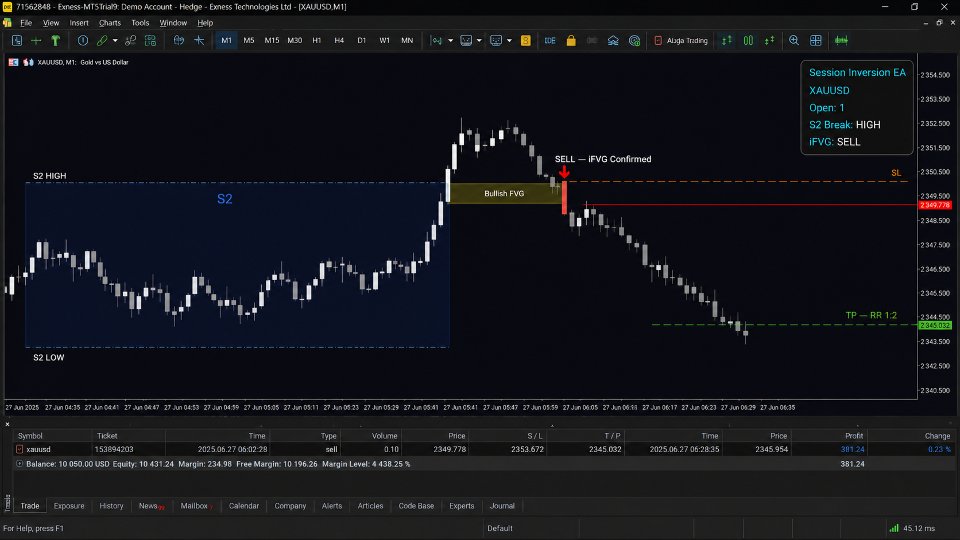Click the connection status 45.12 ms indicator

pyautogui.click(x=912, y=528)
